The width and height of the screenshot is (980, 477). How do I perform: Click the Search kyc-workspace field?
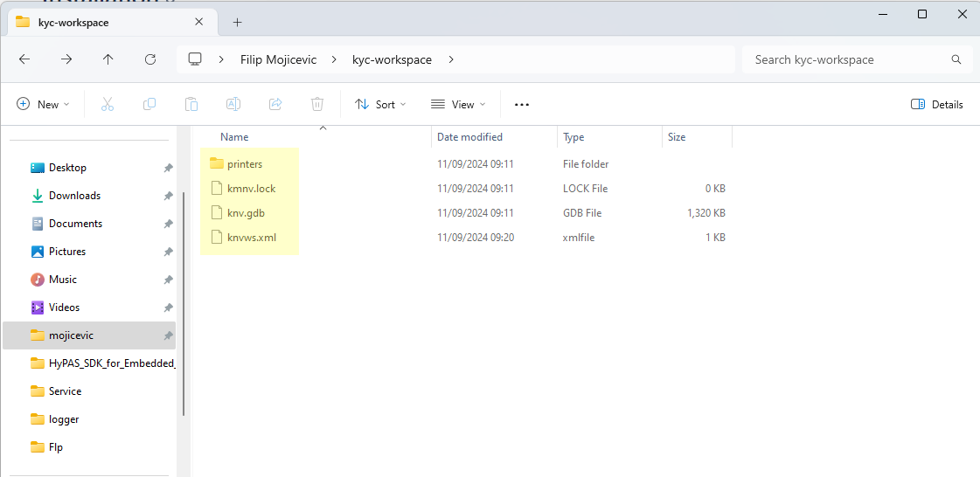tap(848, 59)
